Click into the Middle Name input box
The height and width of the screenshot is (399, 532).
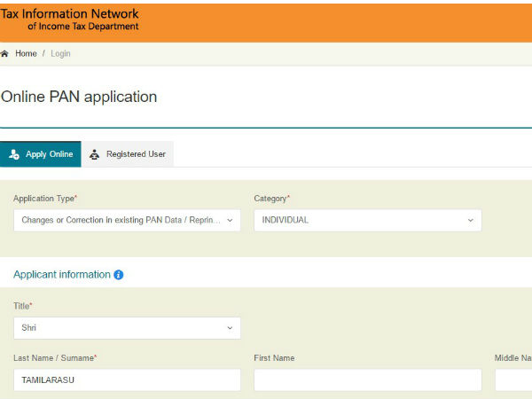(513, 380)
